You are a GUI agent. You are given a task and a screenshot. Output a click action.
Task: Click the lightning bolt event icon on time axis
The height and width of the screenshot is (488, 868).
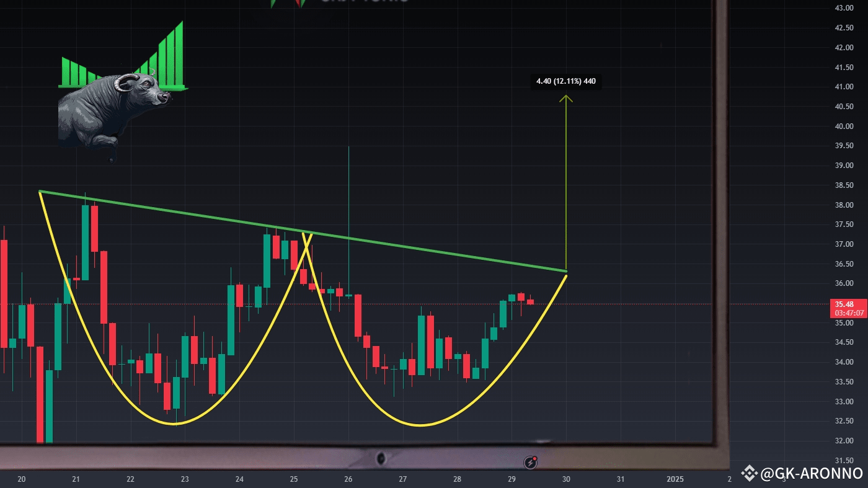(x=531, y=463)
